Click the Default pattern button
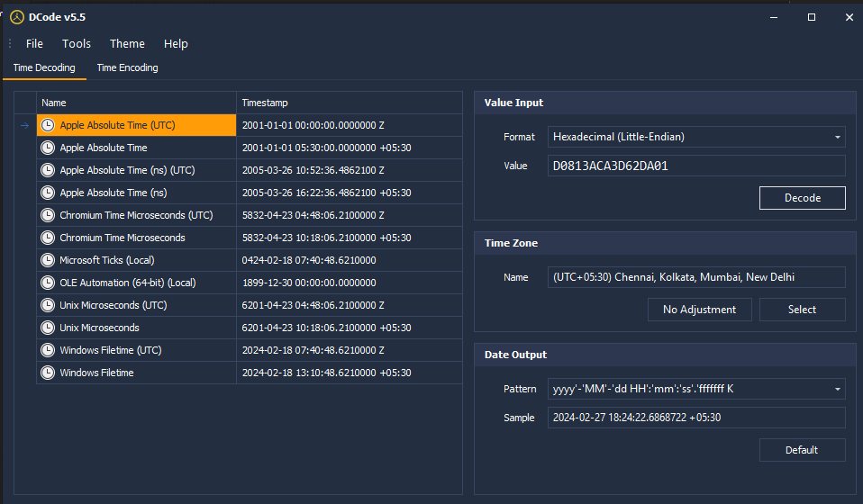This screenshot has height=504, width=863. (x=802, y=449)
